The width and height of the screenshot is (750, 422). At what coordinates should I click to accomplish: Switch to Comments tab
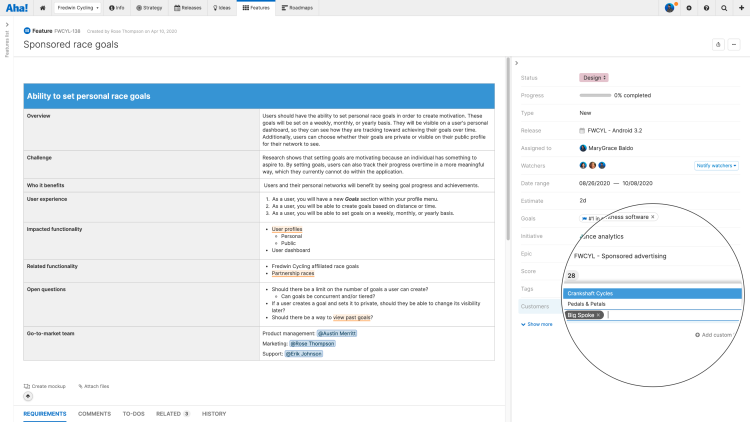click(x=94, y=414)
